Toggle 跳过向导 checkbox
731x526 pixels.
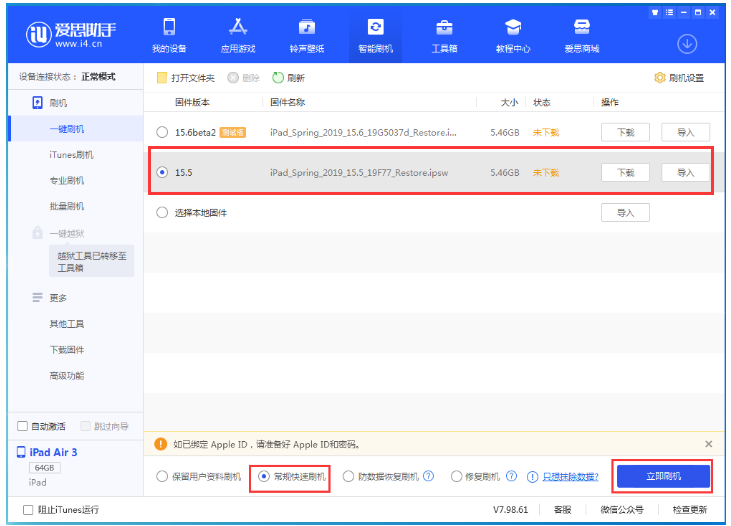tap(85, 426)
